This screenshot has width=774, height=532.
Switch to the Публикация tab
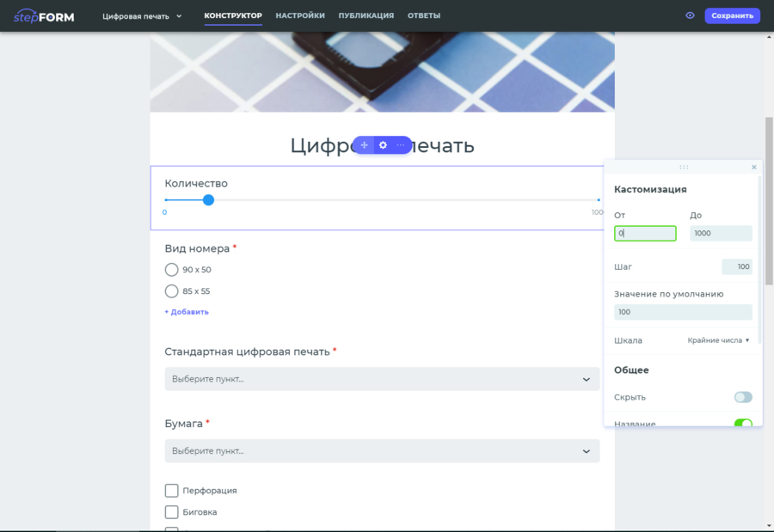[366, 15]
